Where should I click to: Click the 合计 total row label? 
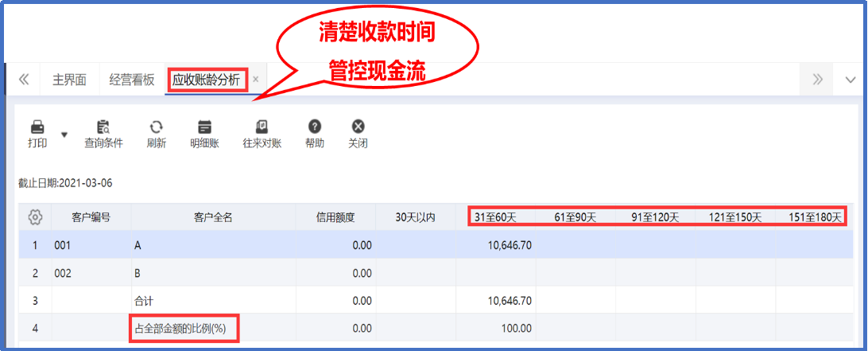coord(144,301)
